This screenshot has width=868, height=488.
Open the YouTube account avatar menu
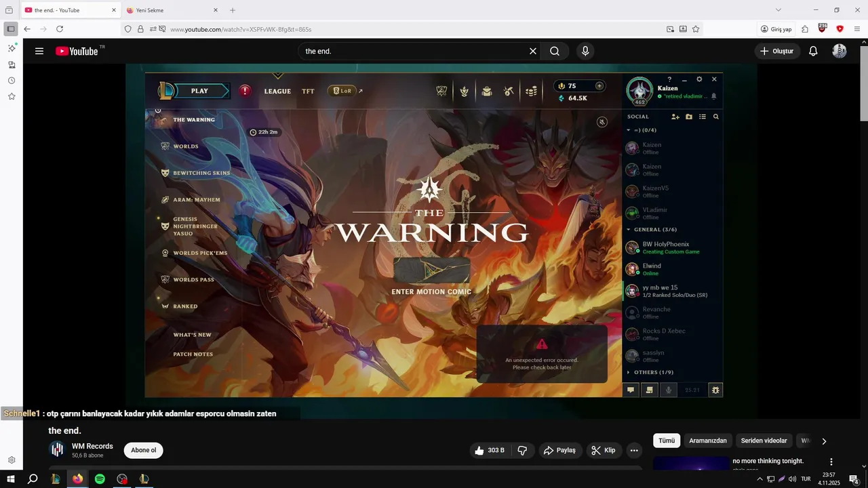point(840,51)
